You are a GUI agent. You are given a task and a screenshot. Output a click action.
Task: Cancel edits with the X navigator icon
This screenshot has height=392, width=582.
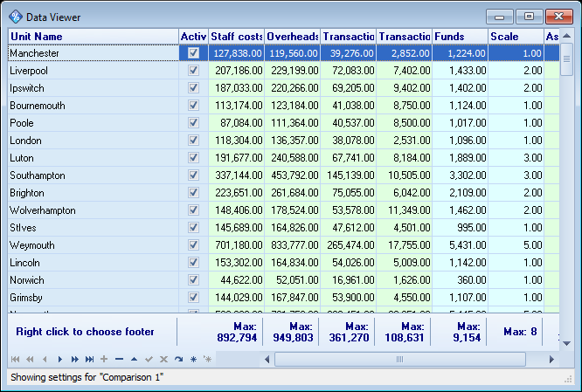coord(163,359)
